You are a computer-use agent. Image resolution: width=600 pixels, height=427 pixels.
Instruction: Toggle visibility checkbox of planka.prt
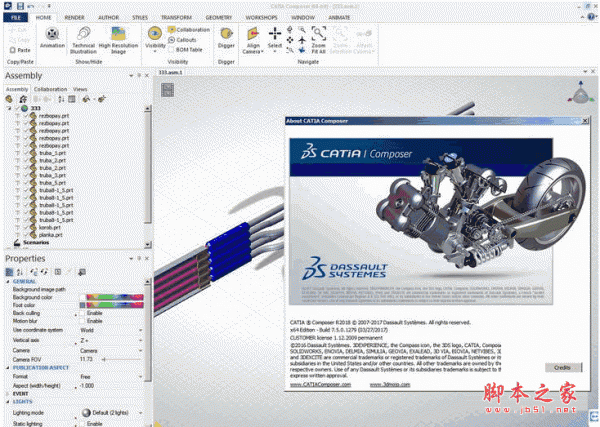[26, 235]
